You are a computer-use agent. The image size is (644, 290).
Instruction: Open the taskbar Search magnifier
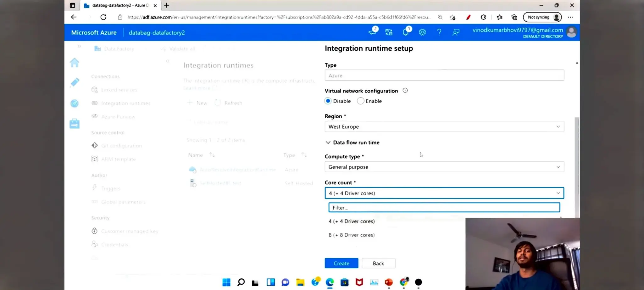click(x=241, y=282)
